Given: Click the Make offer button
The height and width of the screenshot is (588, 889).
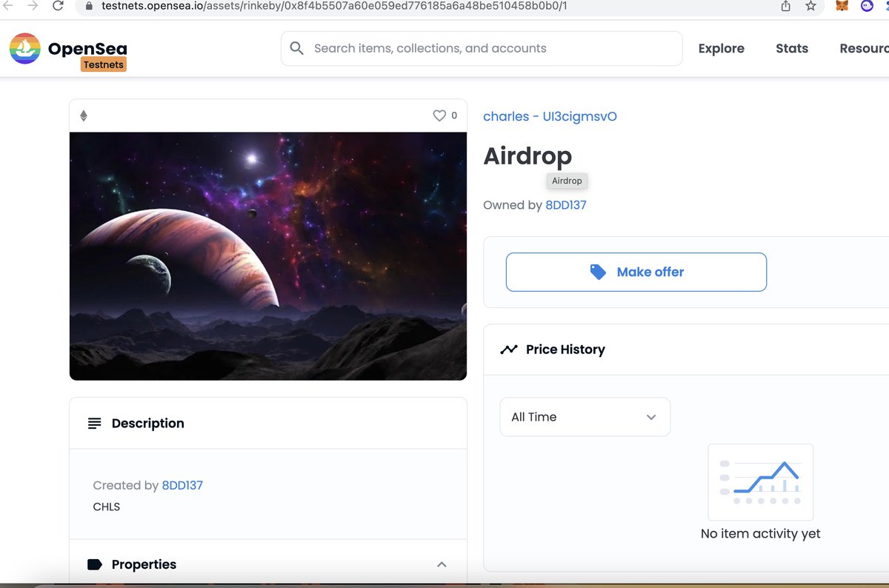Looking at the screenshot, I should pyautogui.click(x=636, y=272).
